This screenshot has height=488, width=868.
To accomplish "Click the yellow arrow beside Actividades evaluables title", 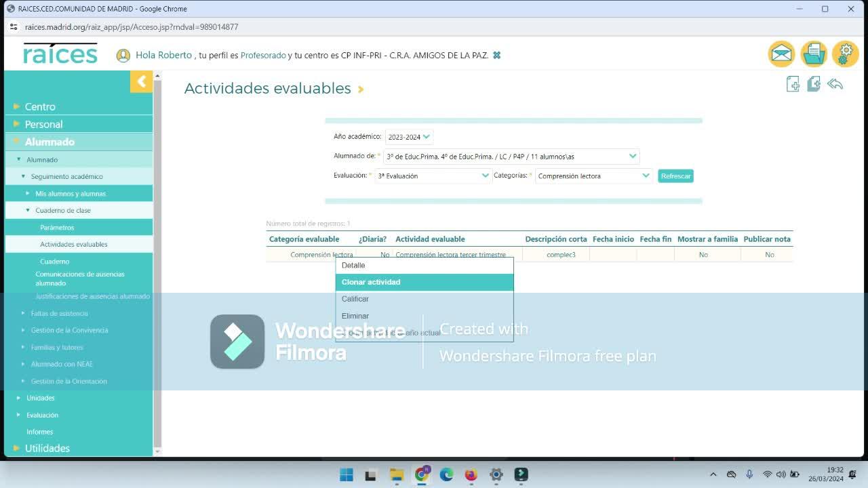I will pos(361,89).
